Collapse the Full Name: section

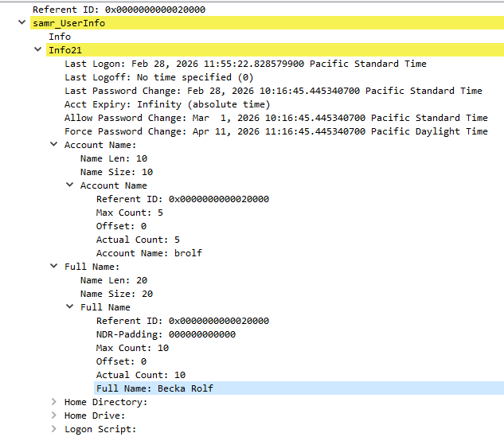point(54,266)
